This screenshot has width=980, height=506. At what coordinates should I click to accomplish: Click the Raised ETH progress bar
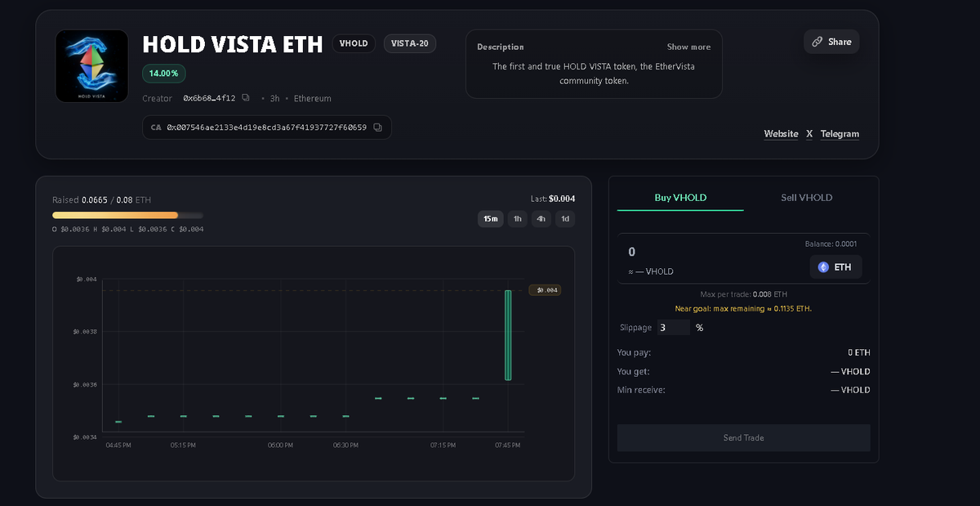[x=127, y=215]
